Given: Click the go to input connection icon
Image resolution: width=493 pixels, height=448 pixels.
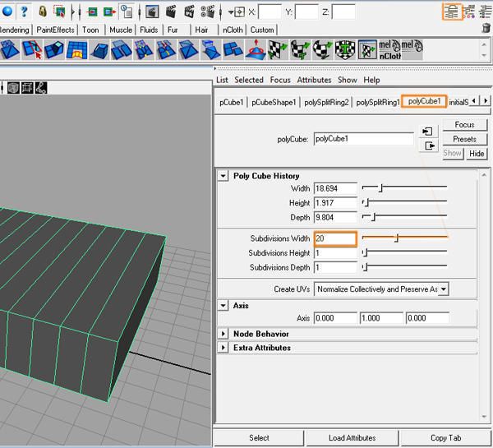Looking at the screenshot, I should [x=428, y=132].
